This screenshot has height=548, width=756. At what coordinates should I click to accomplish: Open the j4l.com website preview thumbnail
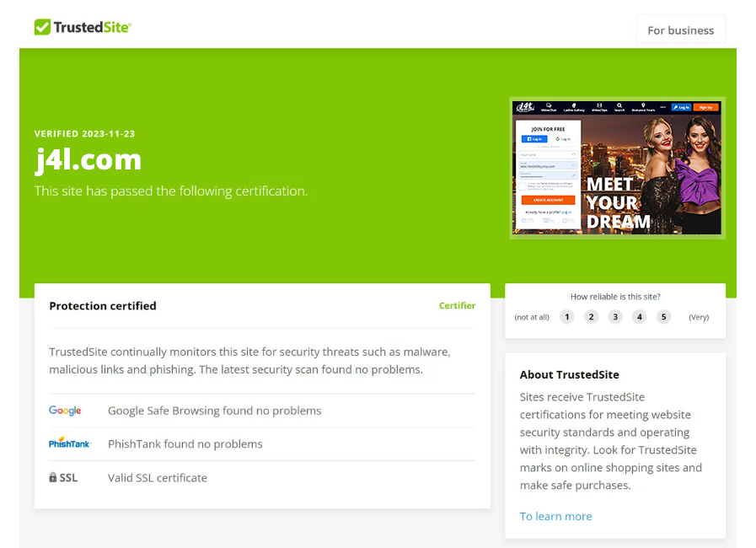click(x=617, y=168)
